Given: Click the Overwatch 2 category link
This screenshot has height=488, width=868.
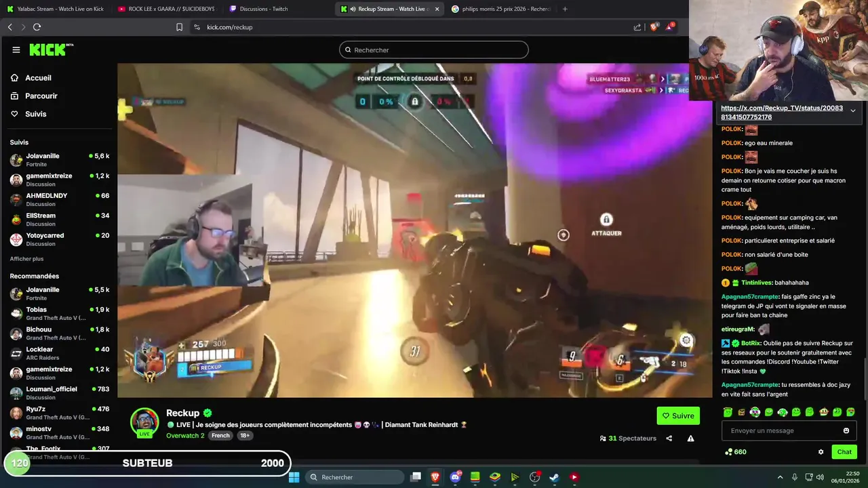Looking at the screenshot, I should click(x=185, y=435).
